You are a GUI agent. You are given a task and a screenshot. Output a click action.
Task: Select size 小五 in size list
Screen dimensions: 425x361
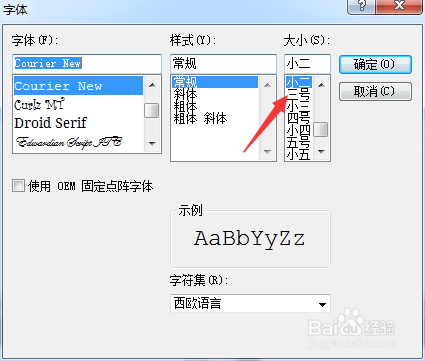(x=299, y=154)
